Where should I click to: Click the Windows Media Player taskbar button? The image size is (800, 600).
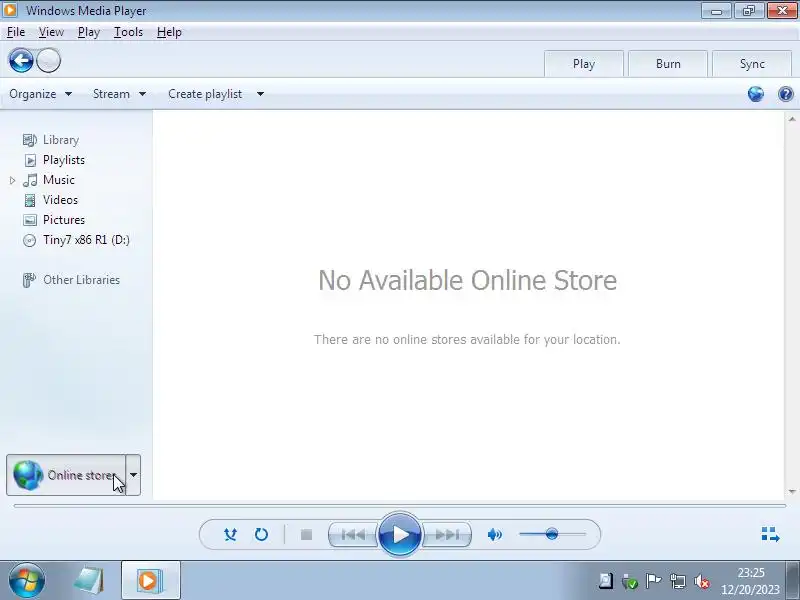[151, 581]
